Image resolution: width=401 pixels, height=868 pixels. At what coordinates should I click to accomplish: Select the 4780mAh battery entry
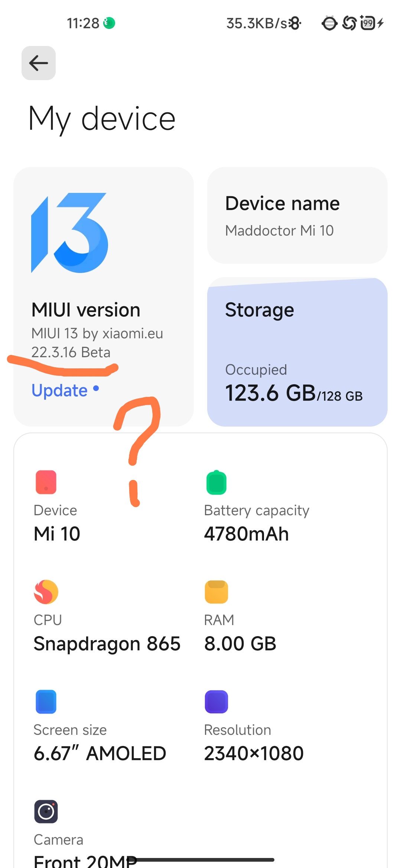(x=257, y=522)
